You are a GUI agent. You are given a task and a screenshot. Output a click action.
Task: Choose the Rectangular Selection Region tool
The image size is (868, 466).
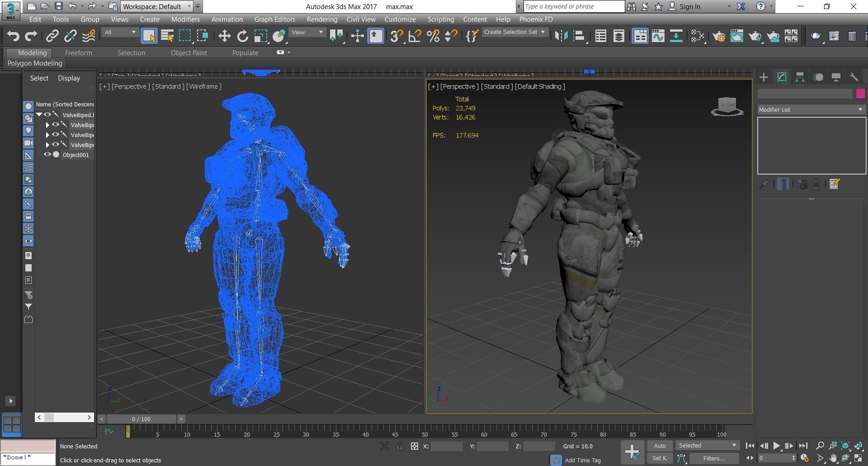coord(185,36)
